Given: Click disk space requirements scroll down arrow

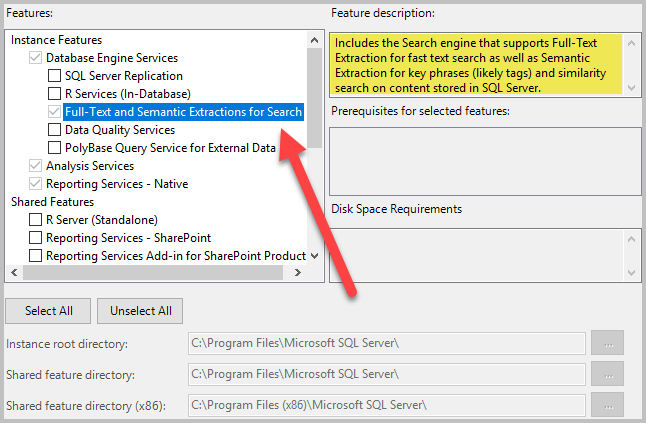Looking at the screenshot, I should click(631, 272).
